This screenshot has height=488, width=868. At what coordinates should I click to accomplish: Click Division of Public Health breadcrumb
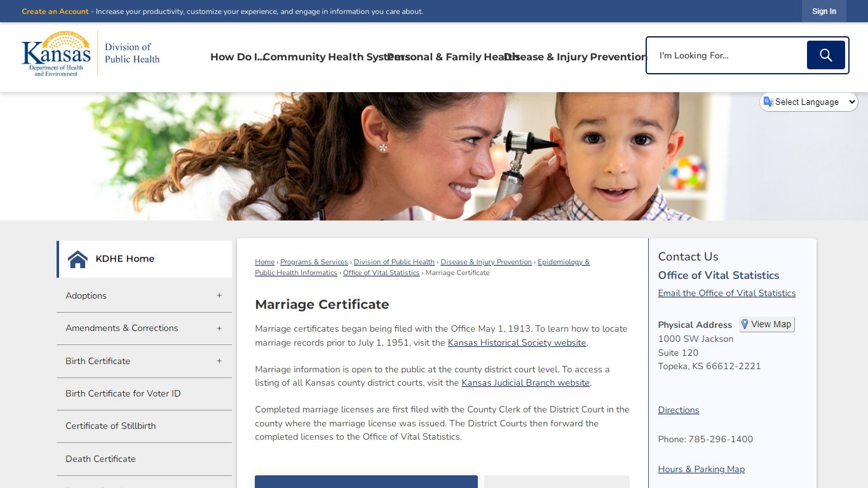tap(394, 262)
